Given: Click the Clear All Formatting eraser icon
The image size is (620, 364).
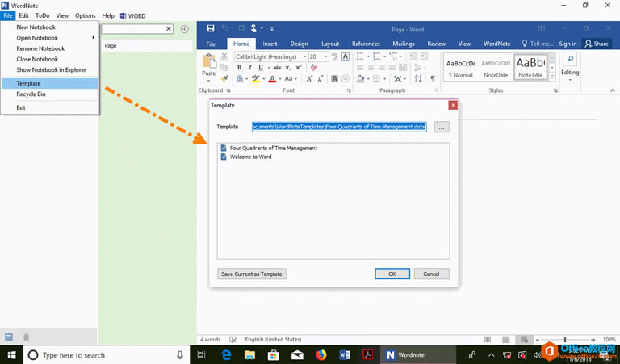Looking at the screenshot, I should click(314, 68).
